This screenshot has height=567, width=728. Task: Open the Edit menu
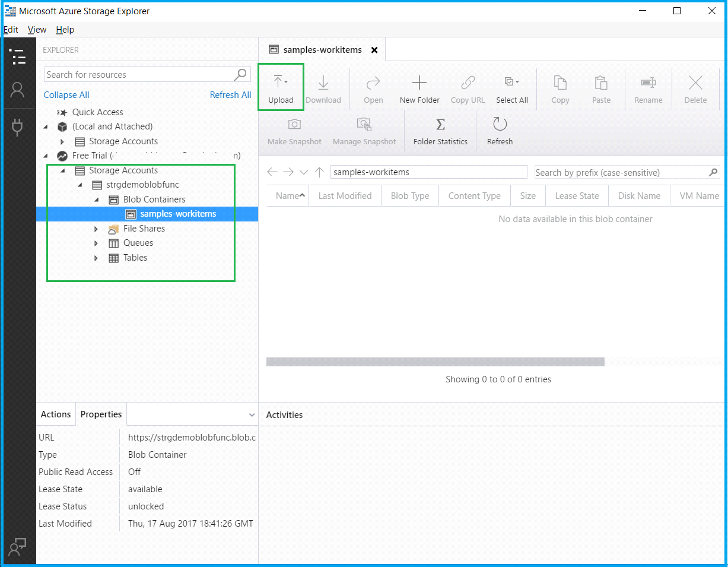[x=11, y=30]
